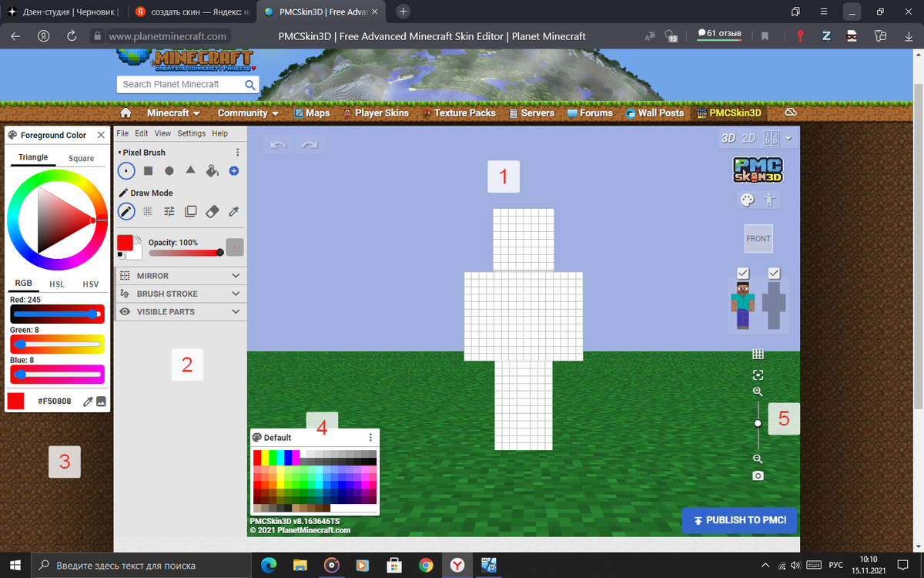924x578 pixels.
Task: Go to Texture Packs page
Action: (459, 113)
